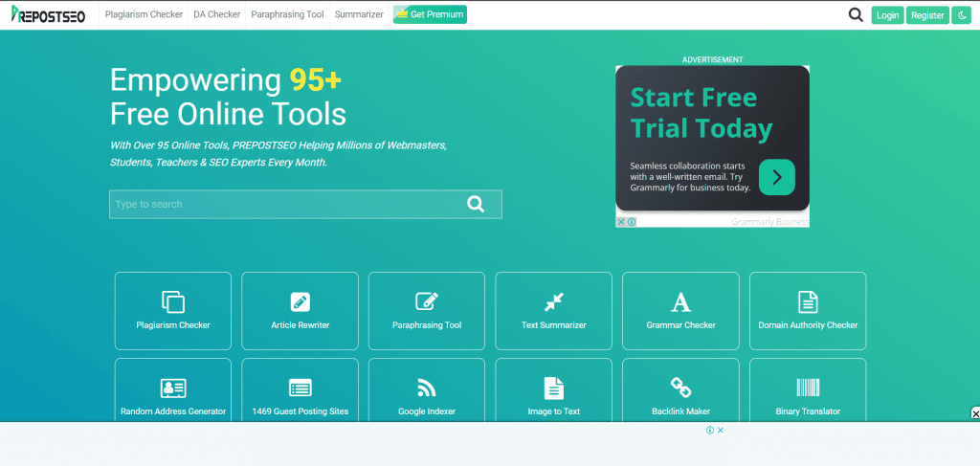Viewport: 980px width, 466px height.
Task: Open the Plagiarism Checker tool card icon
Action: click(173, 302)
